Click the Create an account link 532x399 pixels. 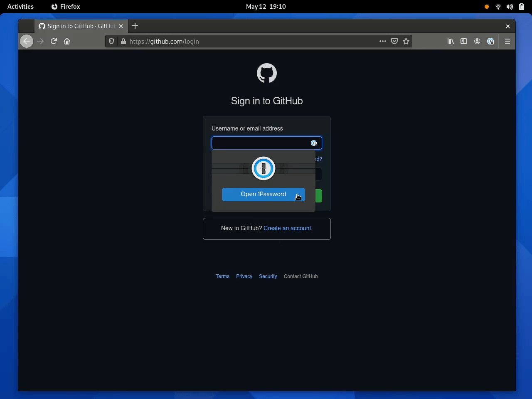(287, 228)
